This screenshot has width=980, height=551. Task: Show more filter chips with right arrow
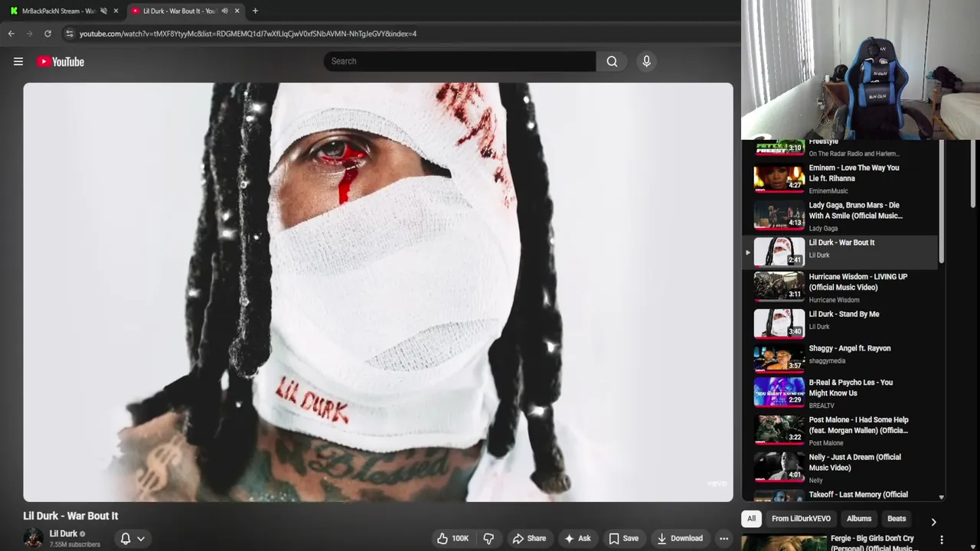[933, 521]
